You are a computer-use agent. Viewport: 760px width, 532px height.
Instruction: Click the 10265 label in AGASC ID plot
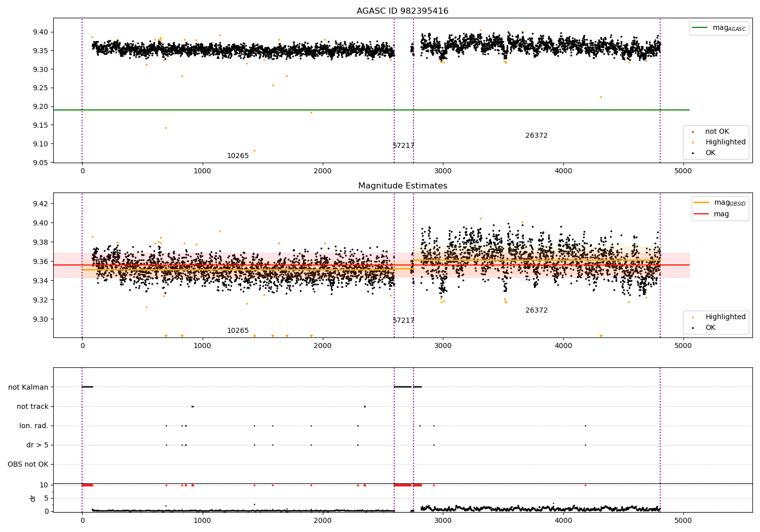tap(238, 156)
